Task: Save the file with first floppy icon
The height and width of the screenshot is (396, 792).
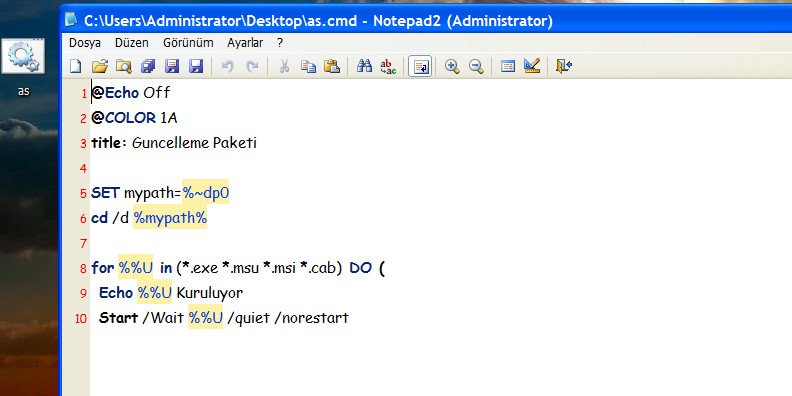Action: tap(172, 66)
